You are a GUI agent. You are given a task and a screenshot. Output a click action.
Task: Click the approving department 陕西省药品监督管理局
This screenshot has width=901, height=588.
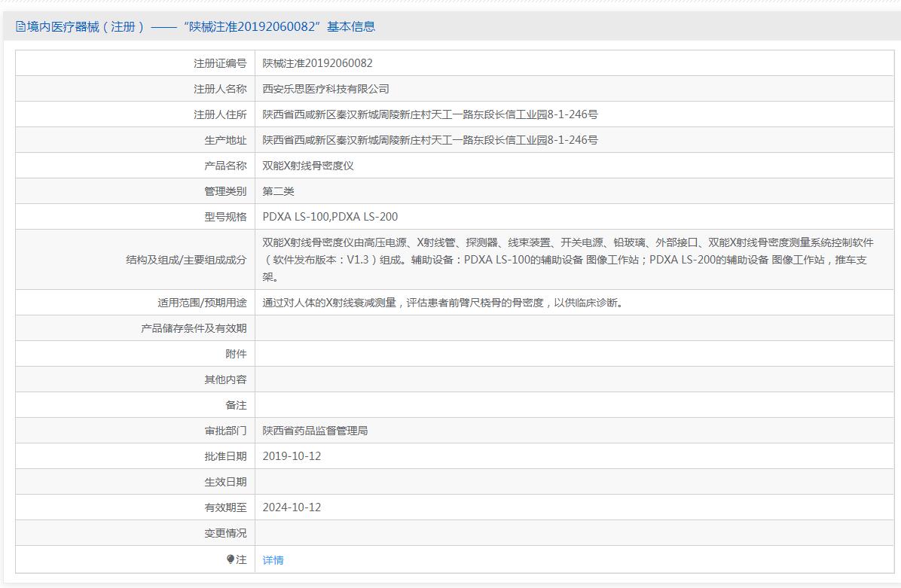tap(315, 431)
